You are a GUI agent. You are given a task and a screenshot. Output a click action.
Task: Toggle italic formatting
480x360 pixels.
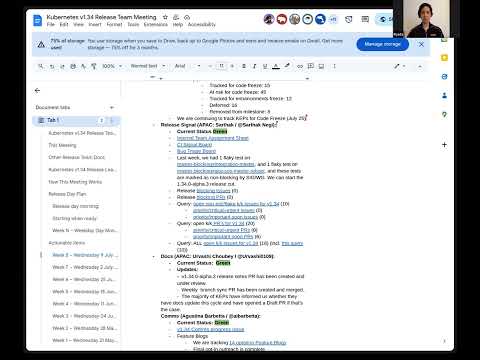coord(254,66)
